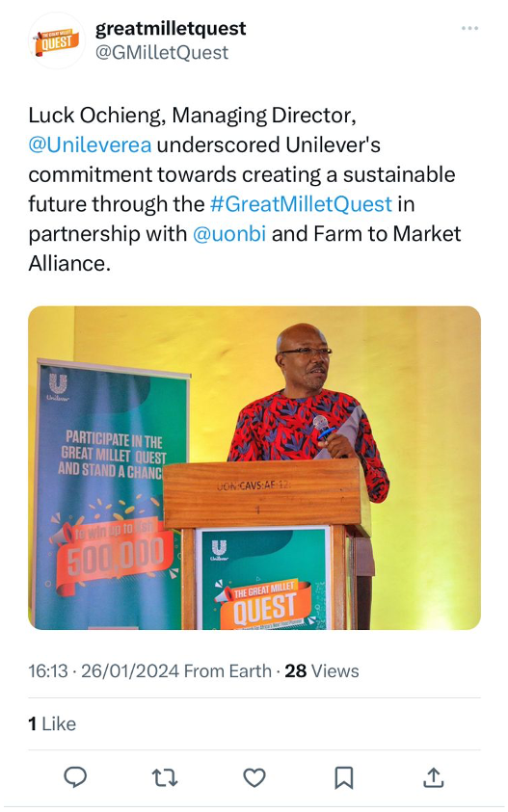Open the 28 Views count

(x=321, y=671)
